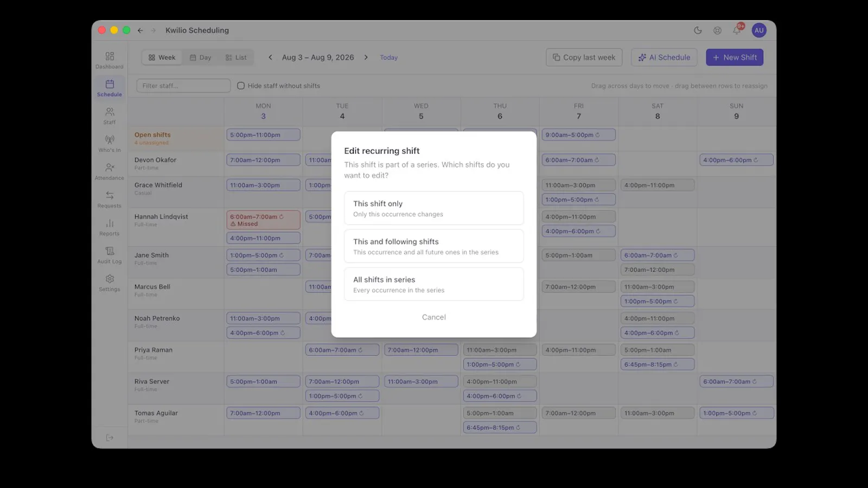Image resolution: width=868 pixels, height=488 pixels.
Task: Select the Open shifts row label
Action: [x=152, y=135]
